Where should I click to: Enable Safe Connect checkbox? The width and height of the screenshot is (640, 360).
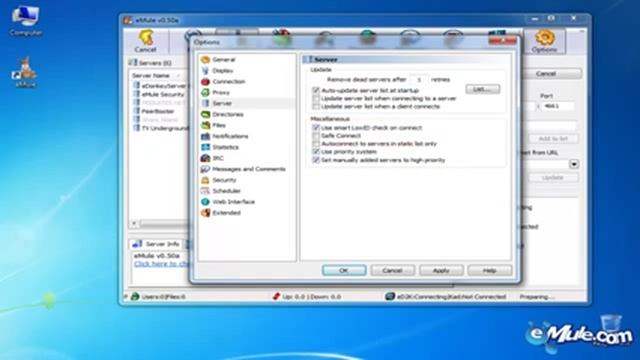tap(316, 136)
